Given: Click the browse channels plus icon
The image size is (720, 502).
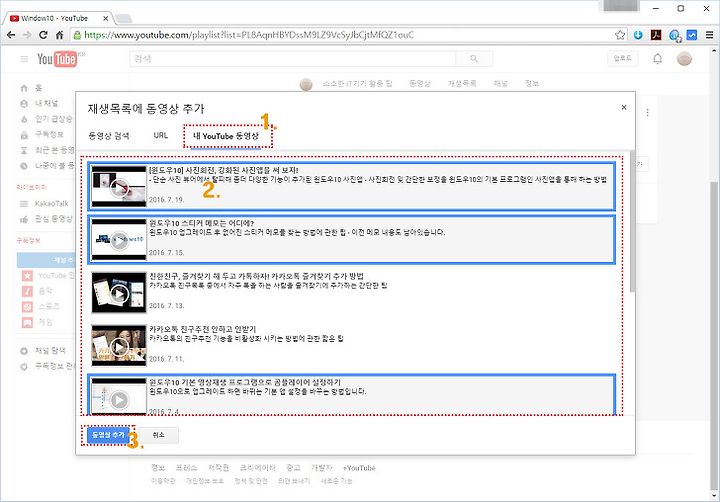Looking at the screenshot, I should tap(24, 351).
